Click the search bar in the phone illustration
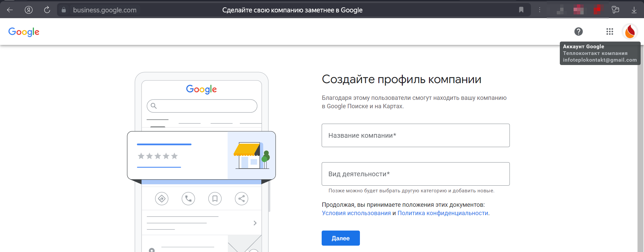Screen dimensions: 644x252 click(202, 106)
